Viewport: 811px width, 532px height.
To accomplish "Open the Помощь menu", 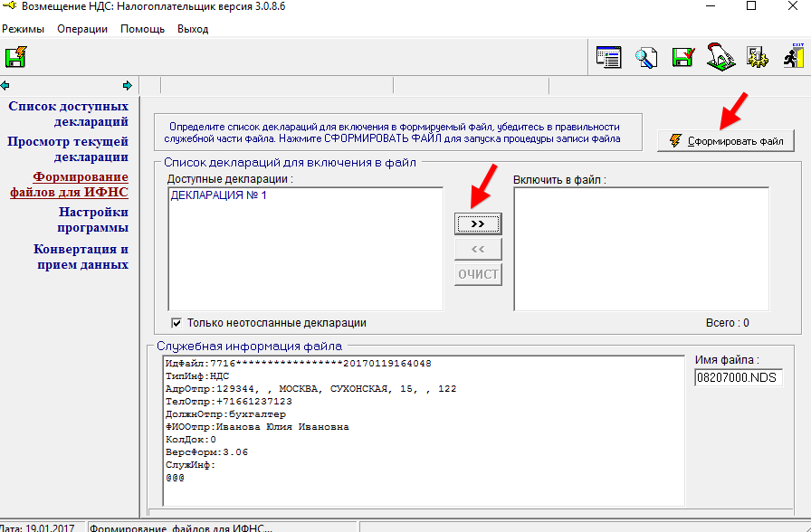I will 142,29.
